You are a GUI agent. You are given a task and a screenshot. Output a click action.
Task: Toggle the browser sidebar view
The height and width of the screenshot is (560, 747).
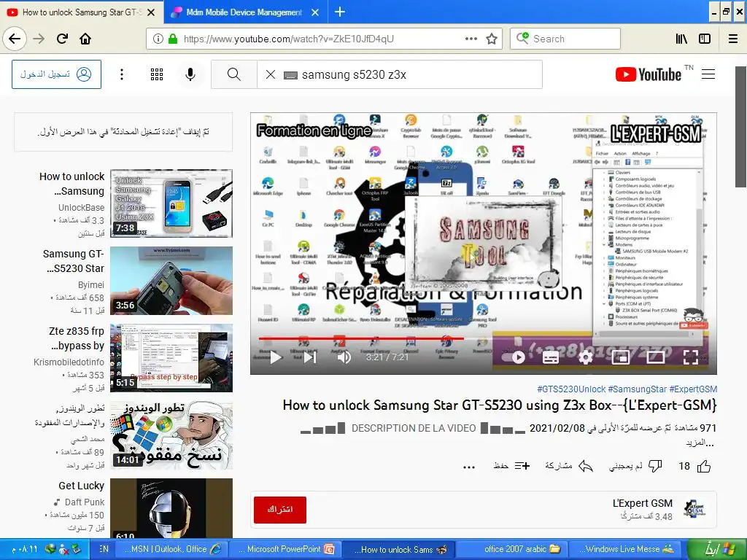[705, 39]
